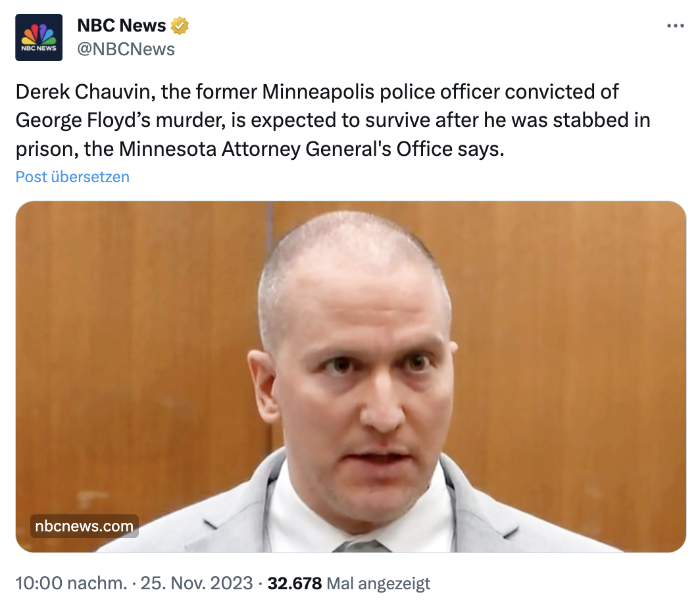Click the 32.678 view count number
Viewport: 700px width, 609px height.
point(295,583)
